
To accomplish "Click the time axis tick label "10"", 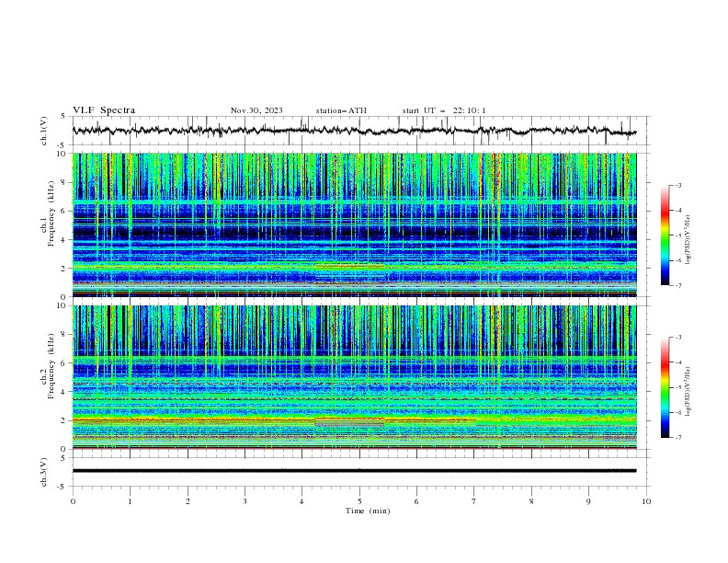I will pyautogui.click(x=646, y=501).
